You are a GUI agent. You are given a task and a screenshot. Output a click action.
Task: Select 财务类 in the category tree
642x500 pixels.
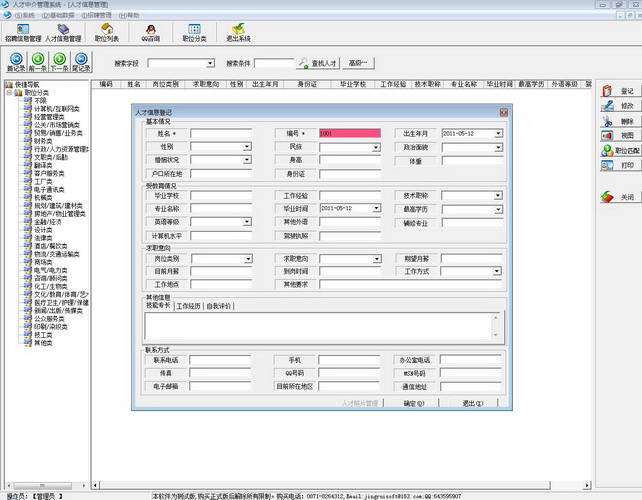coord(43,141)
